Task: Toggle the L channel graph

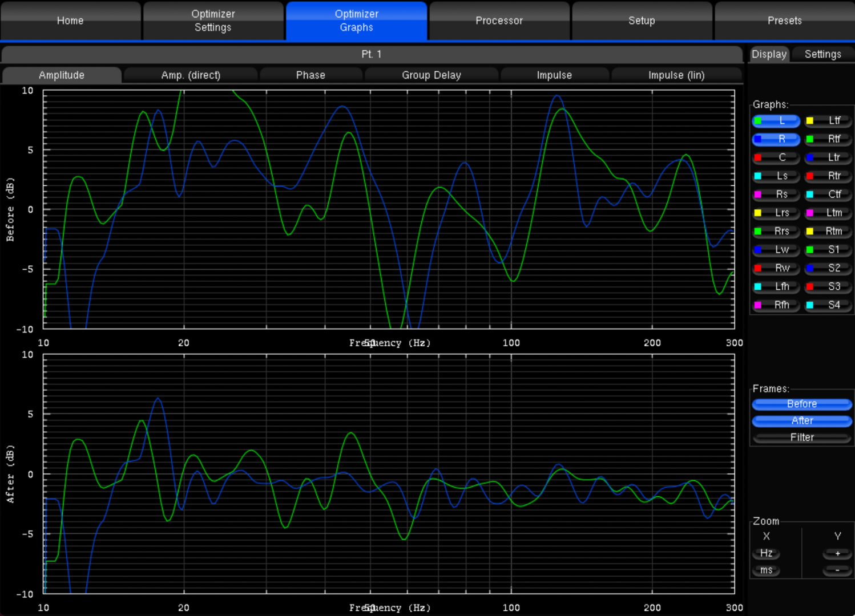Action: click(x=776, y=121)
